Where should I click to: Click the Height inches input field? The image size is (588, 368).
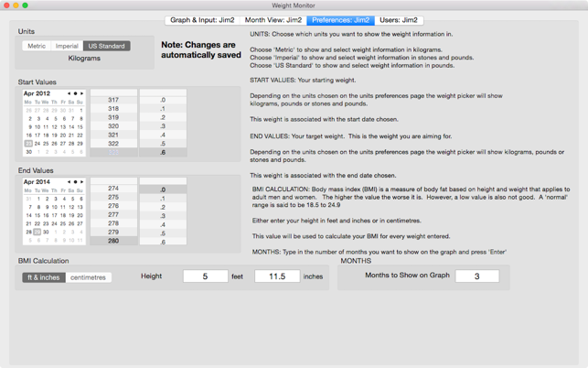277,276
